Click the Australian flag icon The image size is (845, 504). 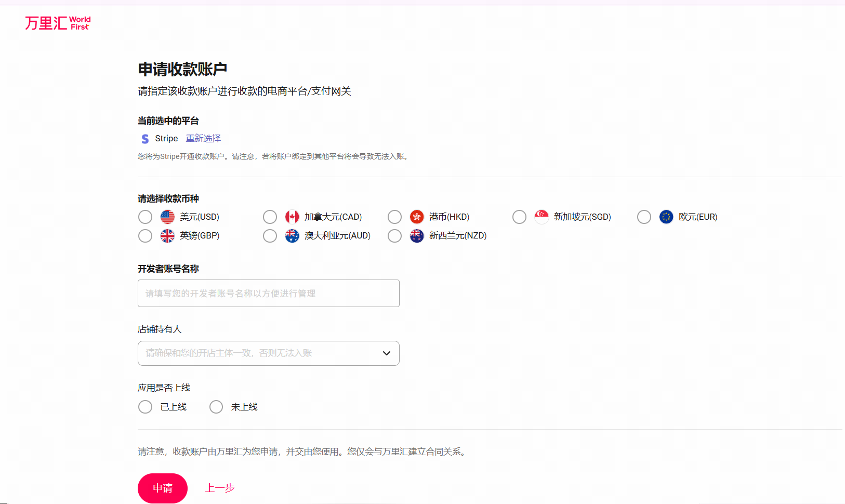(x=292, y=236)
